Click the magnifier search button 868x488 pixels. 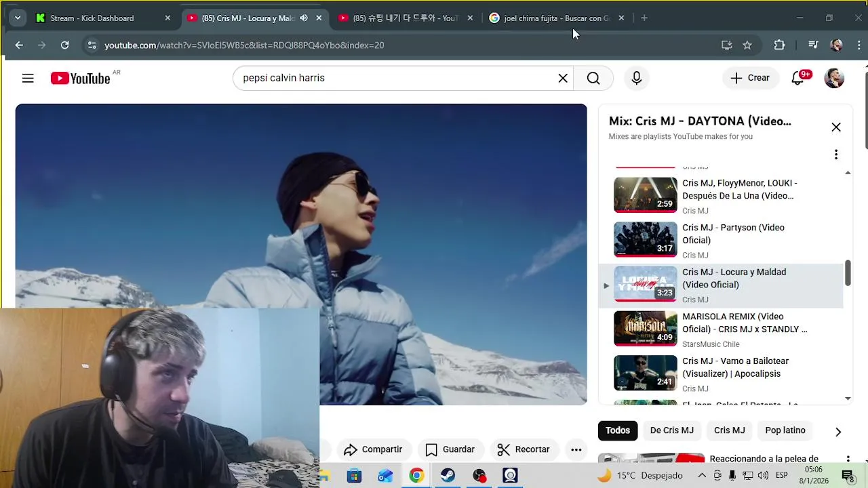click(593, 78)
